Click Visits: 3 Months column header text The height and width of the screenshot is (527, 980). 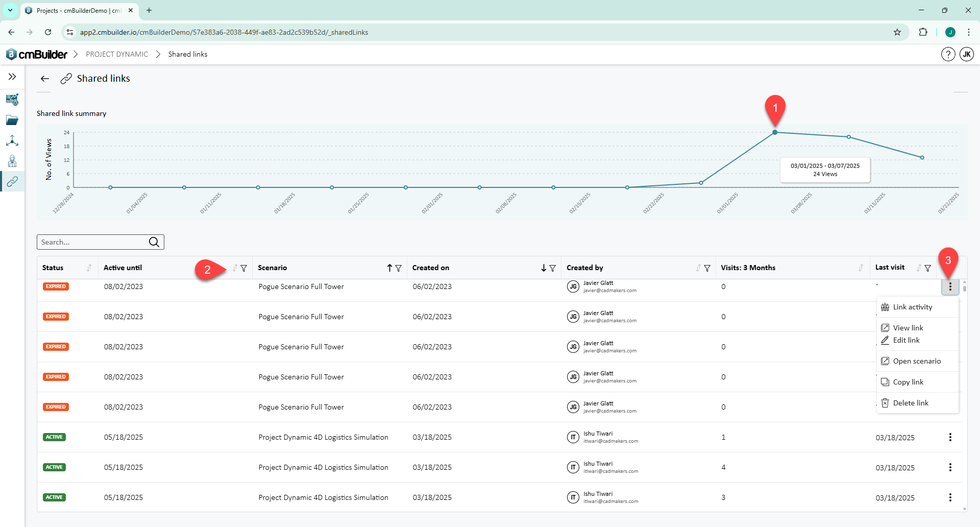748,268
